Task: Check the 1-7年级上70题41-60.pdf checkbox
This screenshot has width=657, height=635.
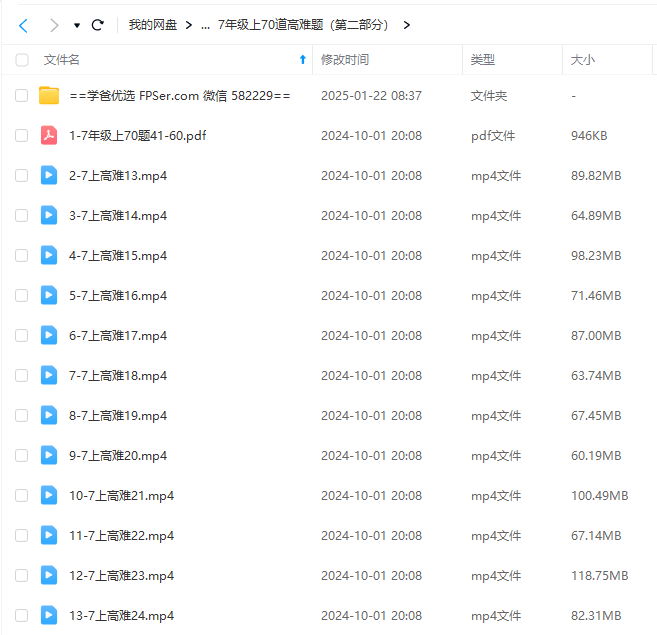Action: pyautogui.click(x=21, y=135)
